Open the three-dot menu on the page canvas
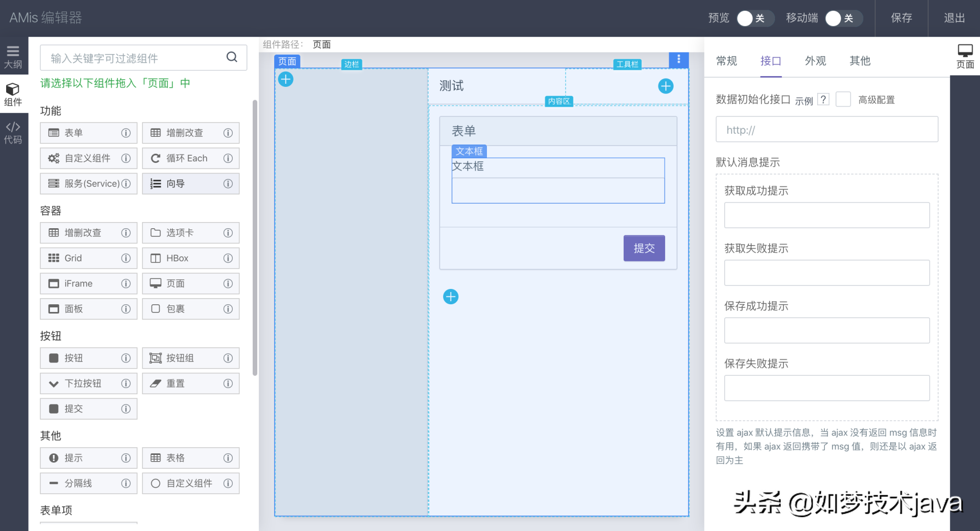This screenshot has width=980, height=531. coord(678,60)
